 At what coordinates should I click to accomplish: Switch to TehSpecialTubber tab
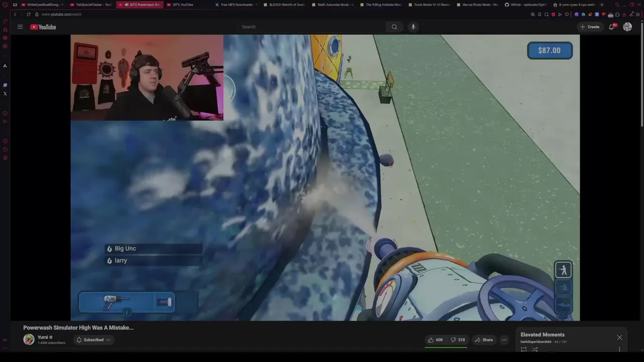[x=91, y=5]
